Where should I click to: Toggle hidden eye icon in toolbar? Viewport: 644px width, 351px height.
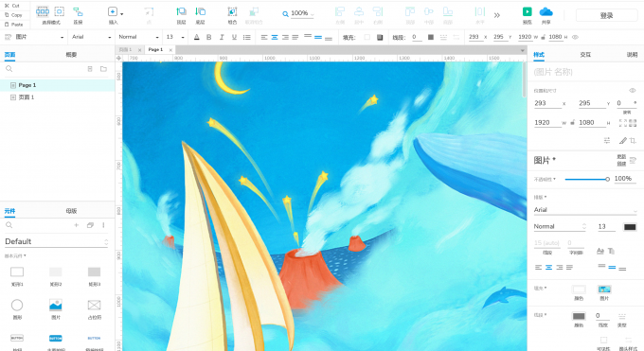tap(576, 37)
